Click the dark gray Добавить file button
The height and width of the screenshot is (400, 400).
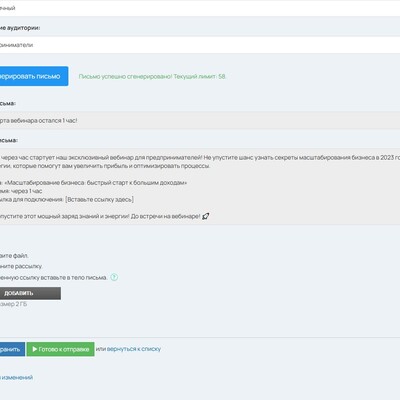(x=30, y=293)
